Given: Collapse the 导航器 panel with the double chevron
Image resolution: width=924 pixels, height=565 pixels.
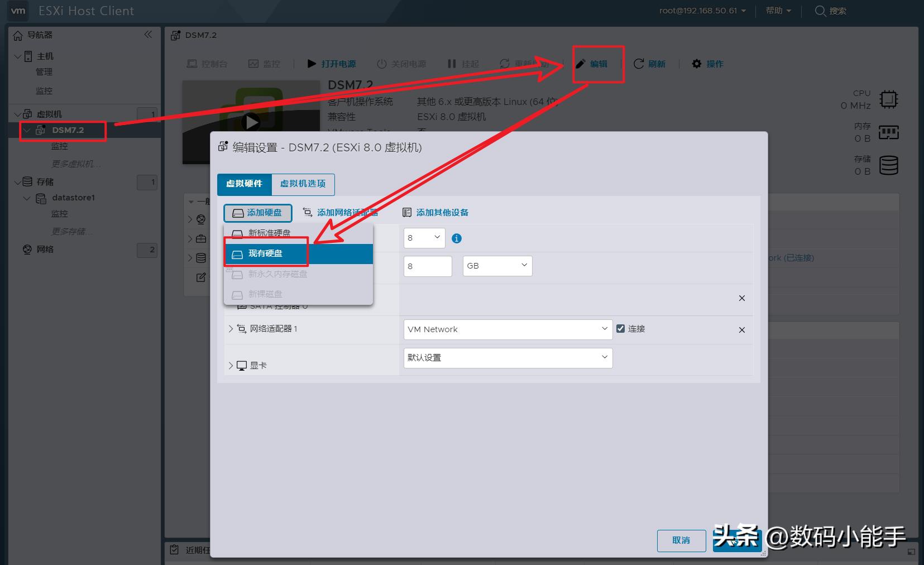Looking at the screenshot, I should [148, 35].
